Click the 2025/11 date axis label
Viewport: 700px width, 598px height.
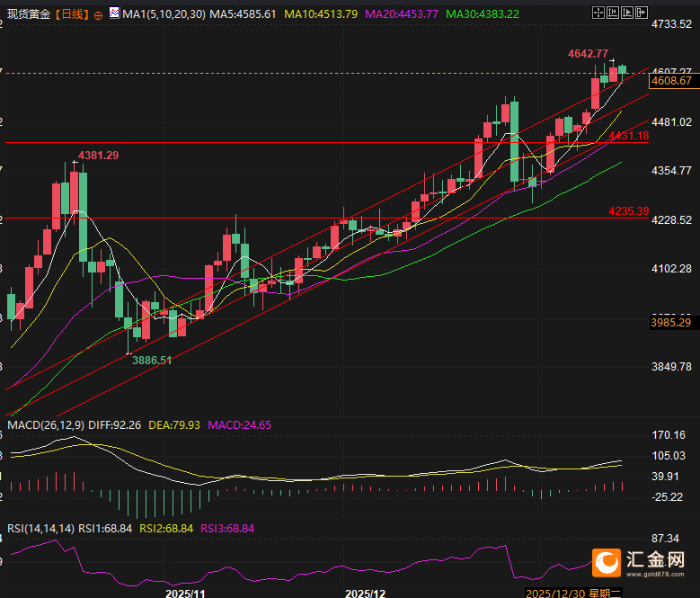185,594
